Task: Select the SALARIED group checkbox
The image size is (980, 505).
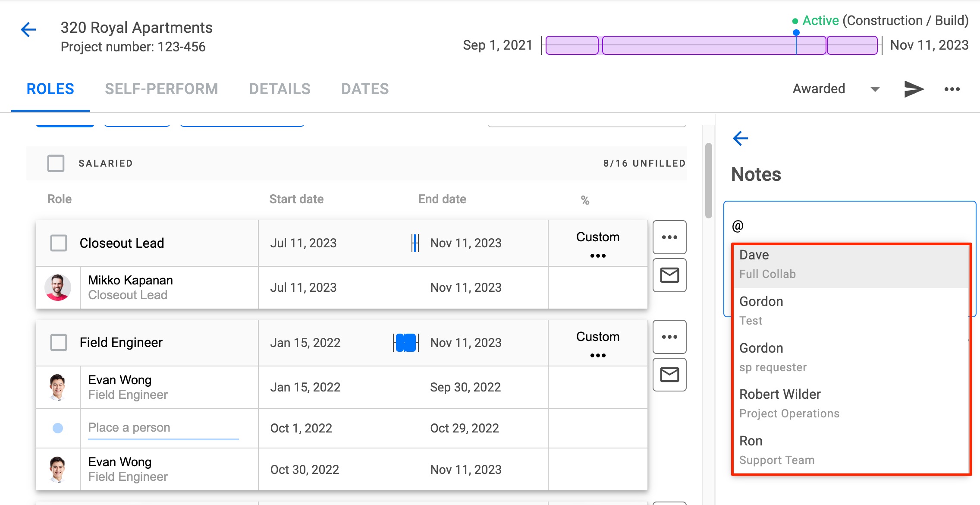Action: coord(55,163)
